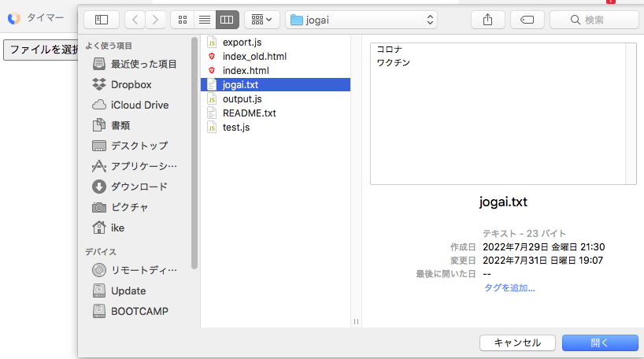Click the house icon next to ike
The height and width of the screenshot is (359, 644).
tap(99, 228)
